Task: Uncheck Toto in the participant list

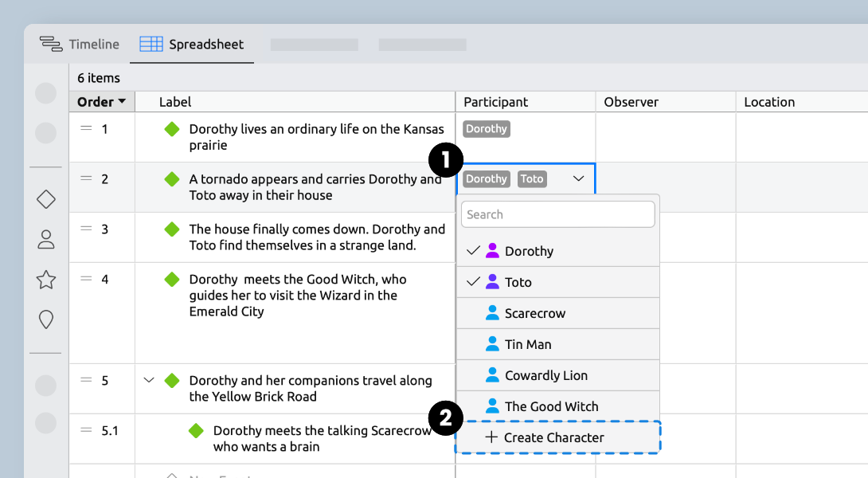Action: click(558, 282)
